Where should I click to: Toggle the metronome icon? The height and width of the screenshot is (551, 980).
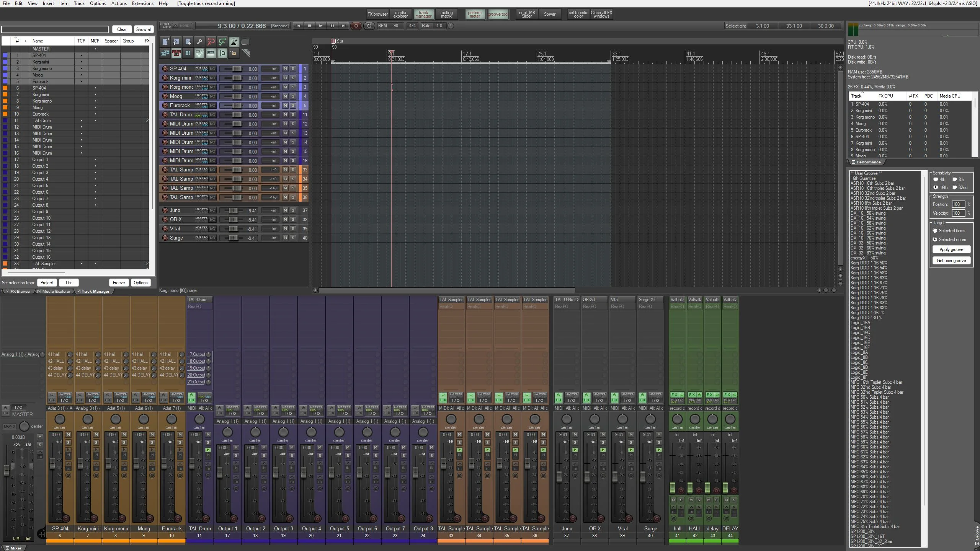pyautogui.click(x=234, y=42)
